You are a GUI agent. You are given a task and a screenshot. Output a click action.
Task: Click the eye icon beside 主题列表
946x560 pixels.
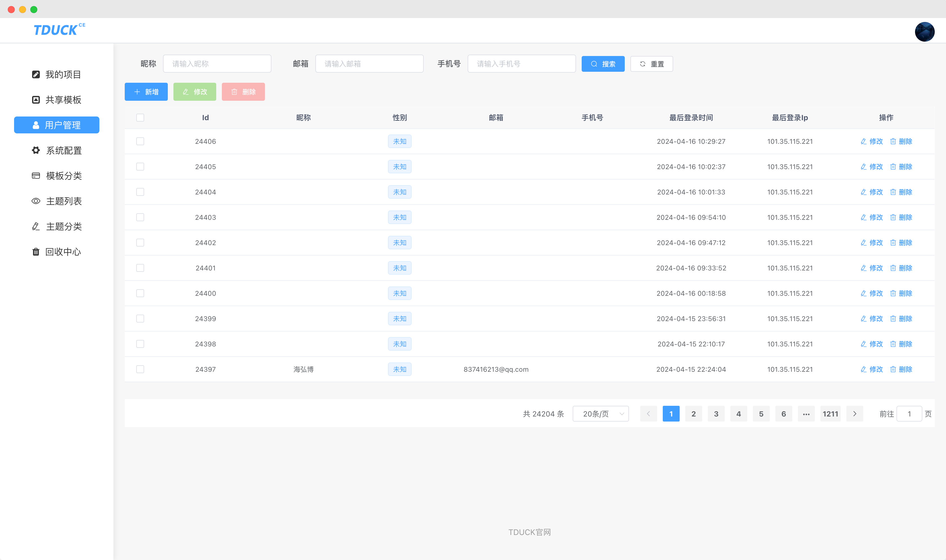point(36,201)
